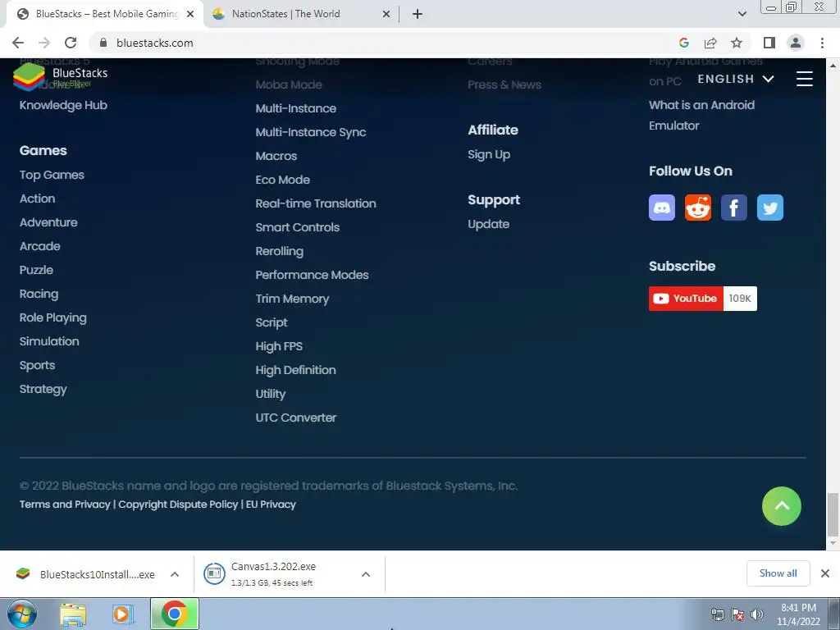Open Chrome three-dot menu

(822, 43)
